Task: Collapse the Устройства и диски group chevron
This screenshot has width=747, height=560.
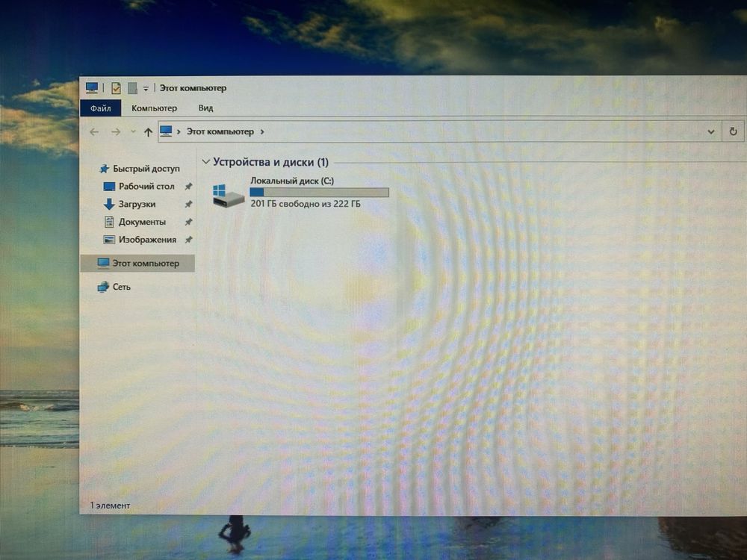Action: pos(206,162)
